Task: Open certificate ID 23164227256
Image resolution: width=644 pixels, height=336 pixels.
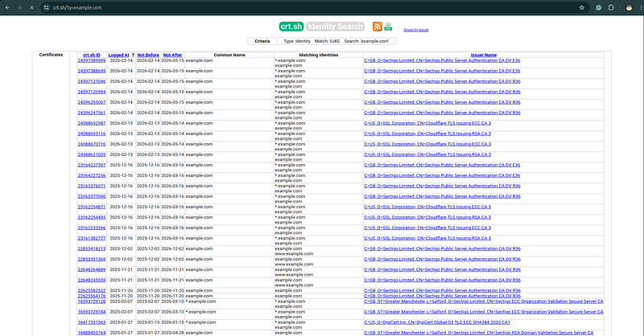Action: point(92,175)
